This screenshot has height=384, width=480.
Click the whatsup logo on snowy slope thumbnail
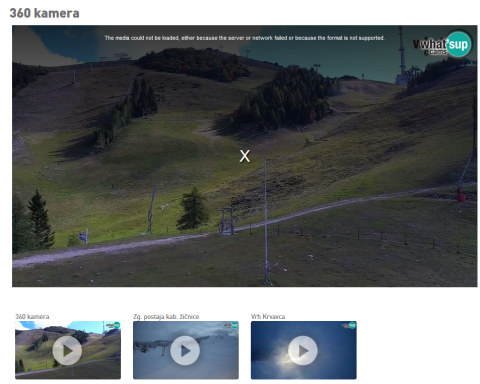pos(231,325)
